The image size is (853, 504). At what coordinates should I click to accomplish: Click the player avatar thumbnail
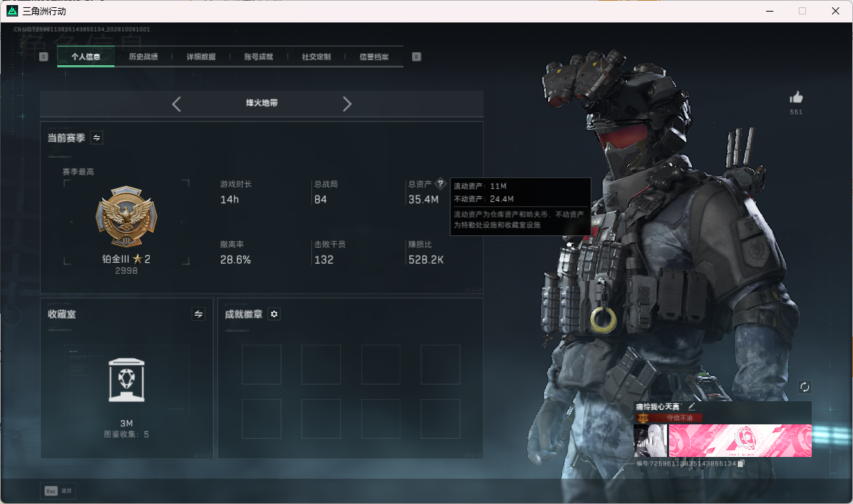click(x=650, y=440)
